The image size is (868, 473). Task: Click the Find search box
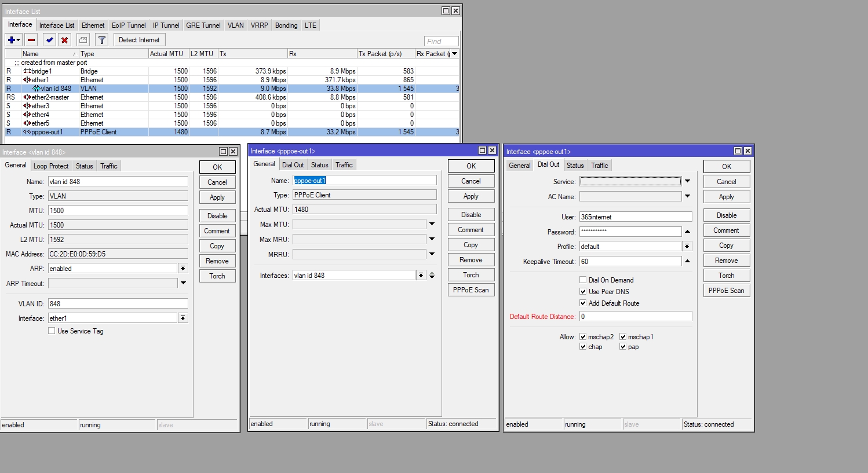(x=441, y=41)
